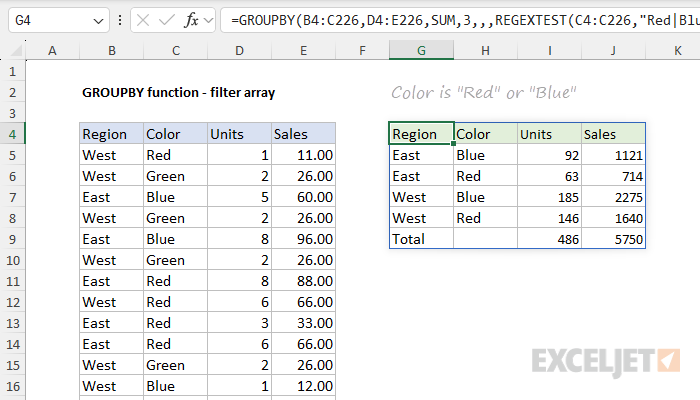Click the 'Units' header in cell I4

tap(550, 134)
